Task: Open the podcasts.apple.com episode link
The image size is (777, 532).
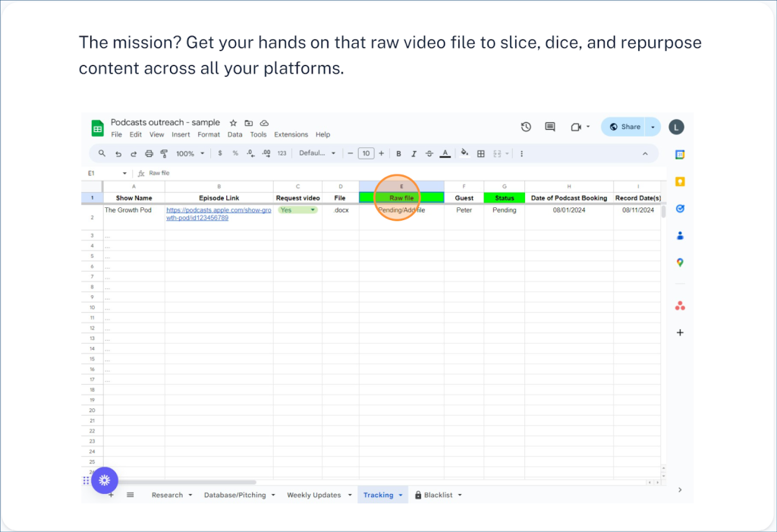Action: click(219, 214)
